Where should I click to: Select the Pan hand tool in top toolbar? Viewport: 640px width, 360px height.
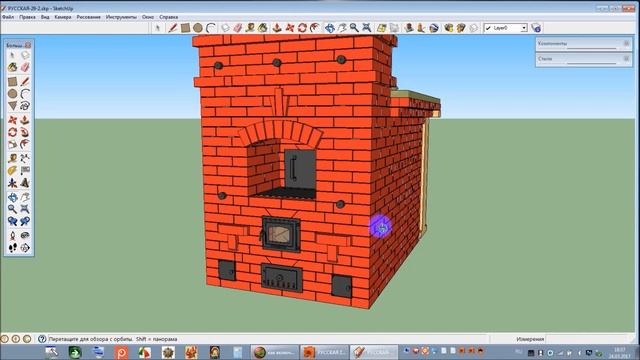[342, 28]
